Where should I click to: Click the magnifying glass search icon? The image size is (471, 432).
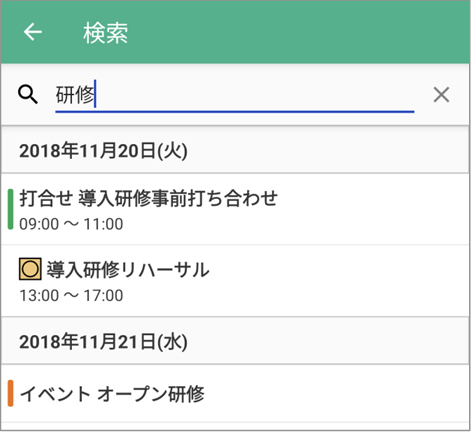[x=28, y=95]
